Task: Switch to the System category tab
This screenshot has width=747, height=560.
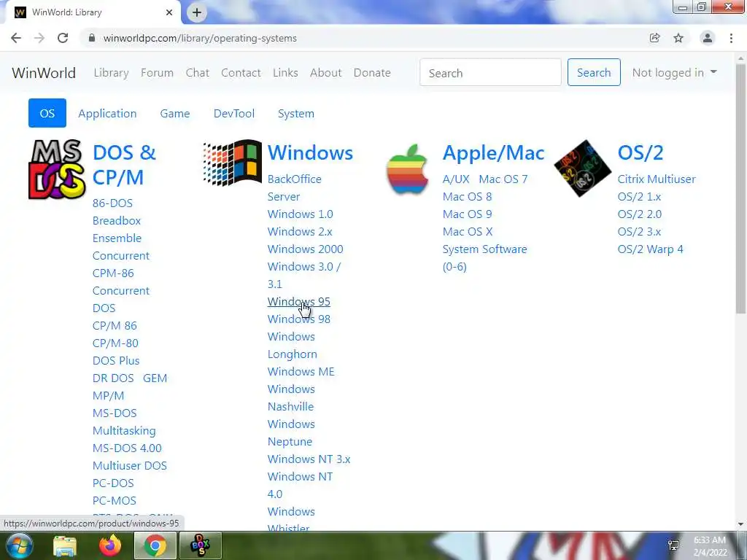Action: pos(296,113)
